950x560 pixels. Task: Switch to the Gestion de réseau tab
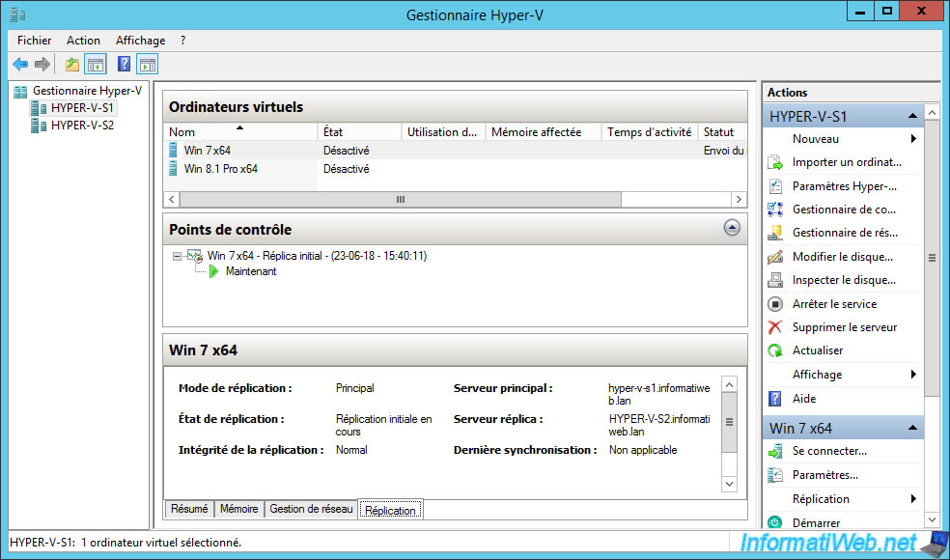(312, 509)
